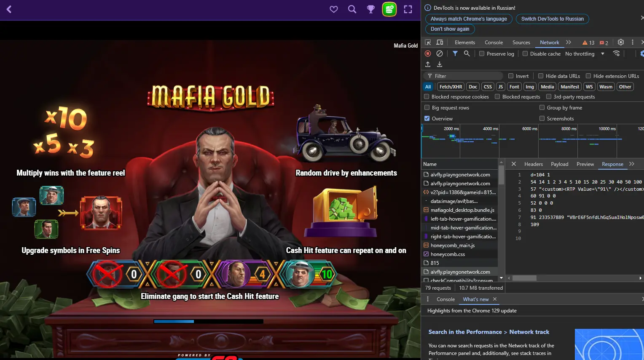Switch to the Elements panel

click(x=465, y=43)
